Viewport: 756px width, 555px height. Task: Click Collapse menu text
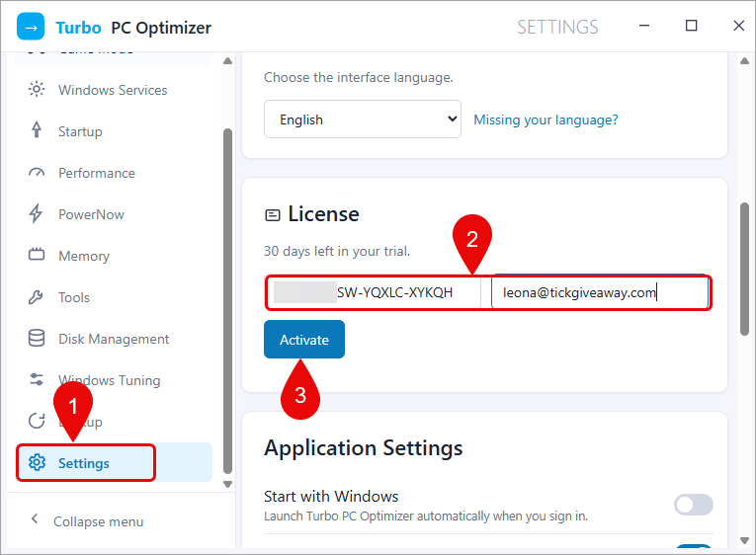[x=99, y=521]
